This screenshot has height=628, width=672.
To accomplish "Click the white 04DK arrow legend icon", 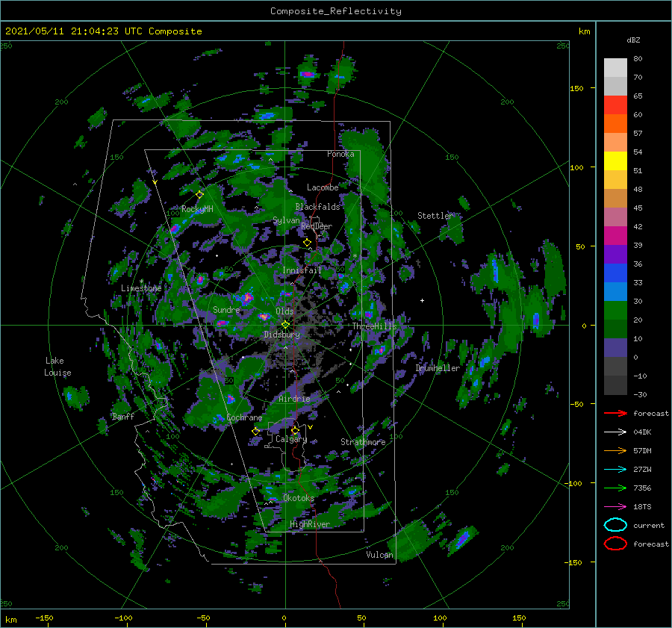I will pos(615,432).
